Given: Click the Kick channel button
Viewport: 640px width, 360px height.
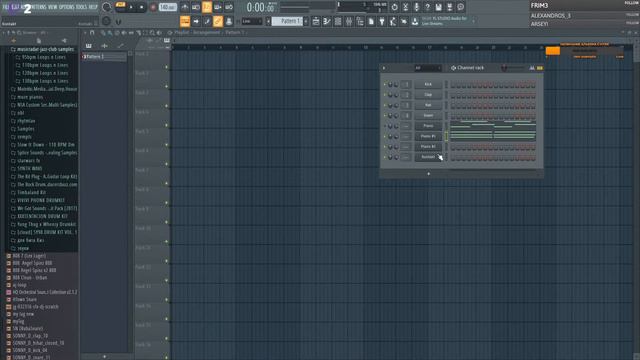Looking at the screenshot, I should click(x=428, y=84).
